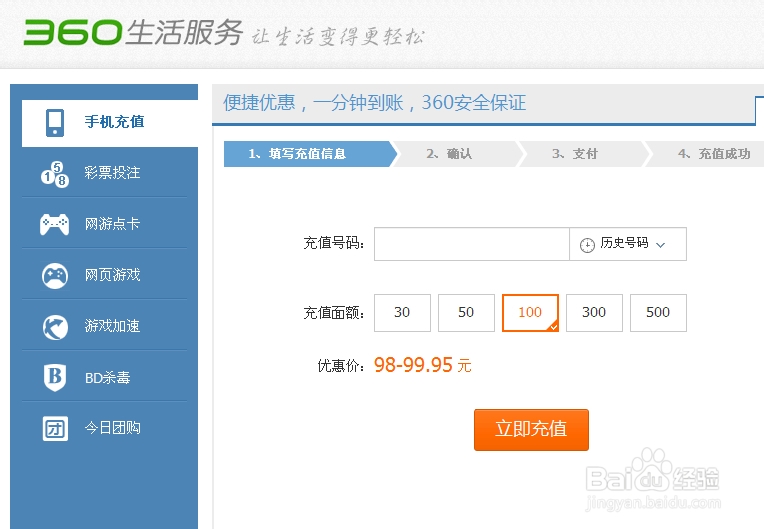Viewport: 764px width, 529px height.
Task: Click the 充值号码 label
Action: click(334, 243)
